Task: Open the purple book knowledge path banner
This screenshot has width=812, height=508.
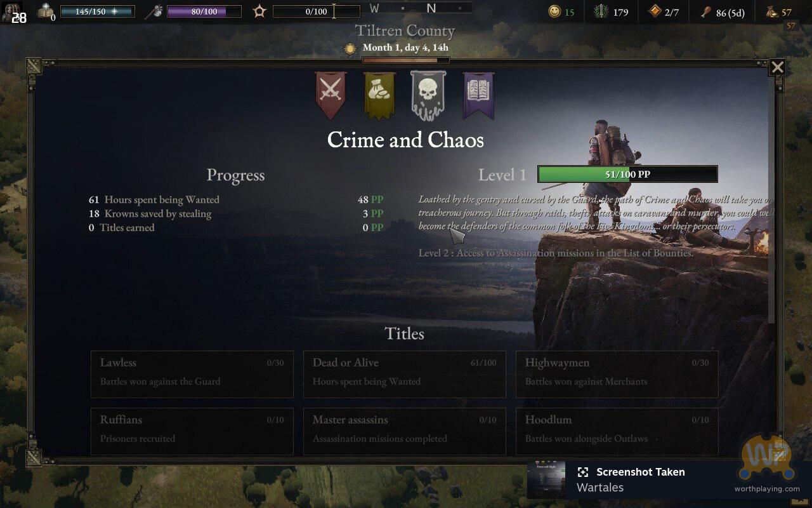Action: click(x=478, y=95)
